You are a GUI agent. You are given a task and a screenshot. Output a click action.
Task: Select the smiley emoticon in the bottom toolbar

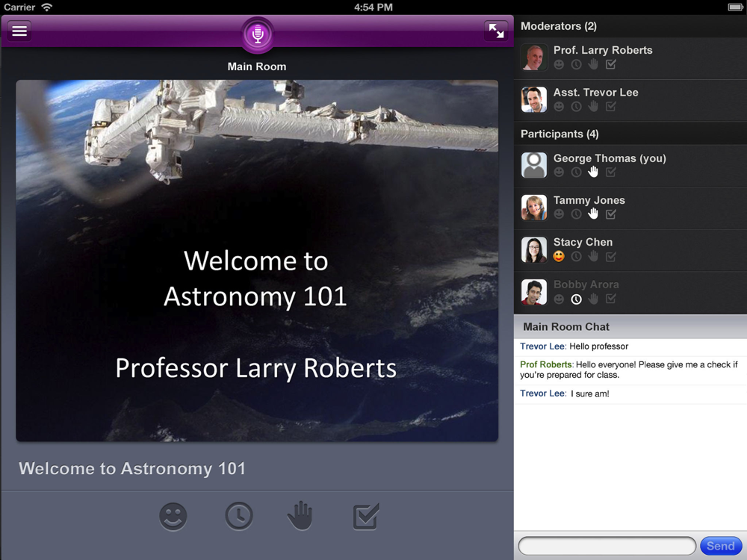(x=173, y=516)
